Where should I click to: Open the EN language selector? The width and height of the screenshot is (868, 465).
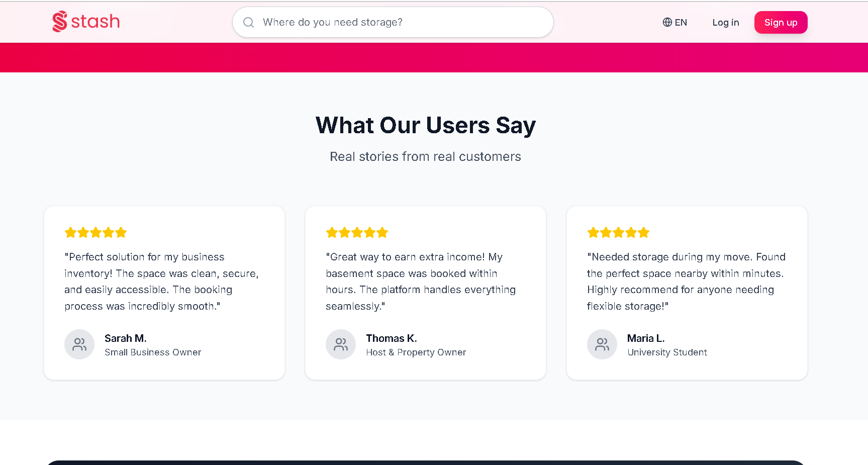click(x=675, y=22)
